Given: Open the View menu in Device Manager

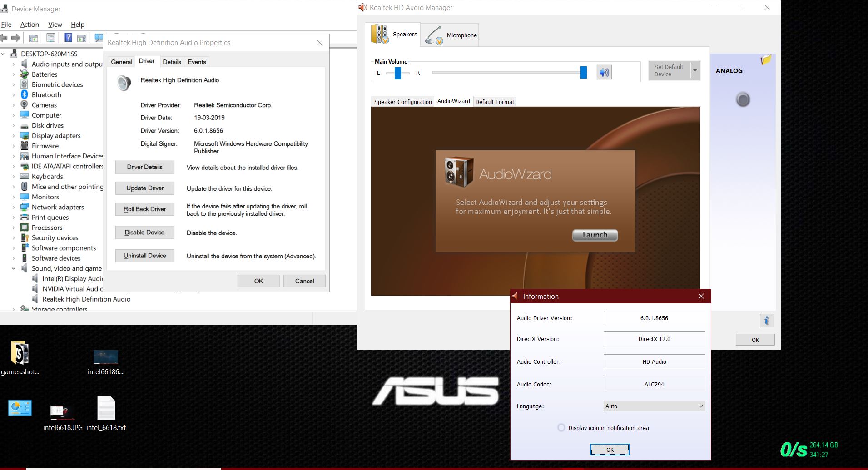Looking at the screenshot, I should pos(55,25).
